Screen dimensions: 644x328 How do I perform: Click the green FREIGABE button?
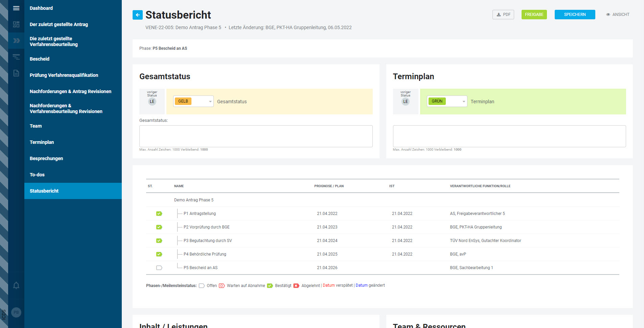pos(534,15)
